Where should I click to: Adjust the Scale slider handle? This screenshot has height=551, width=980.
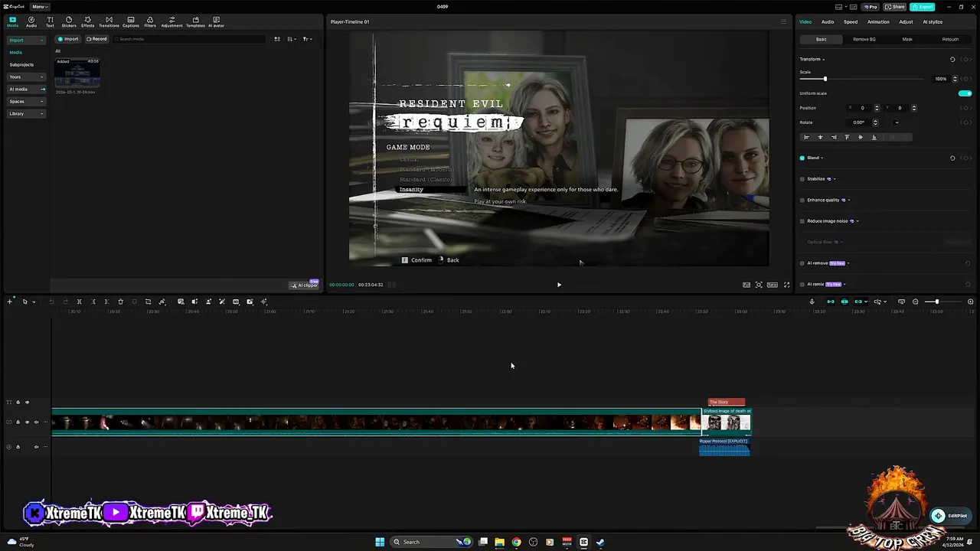click(825, 79)
